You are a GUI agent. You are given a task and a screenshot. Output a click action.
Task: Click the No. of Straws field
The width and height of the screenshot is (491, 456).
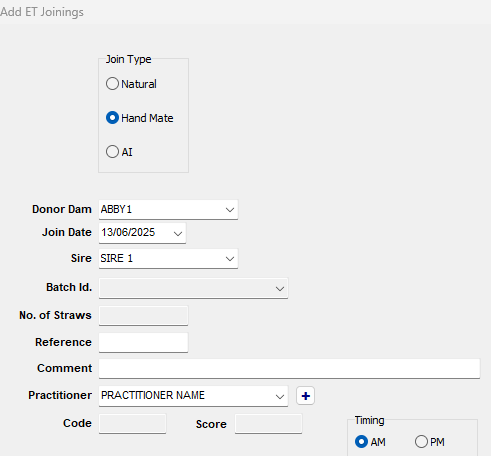tap(143, 316)
